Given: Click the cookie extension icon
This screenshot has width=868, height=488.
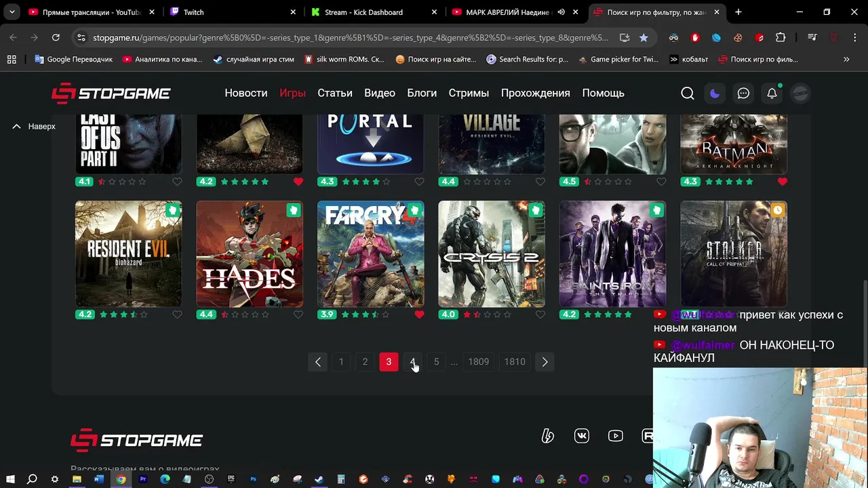Looking at the screenshot, I should coord(738,38).
